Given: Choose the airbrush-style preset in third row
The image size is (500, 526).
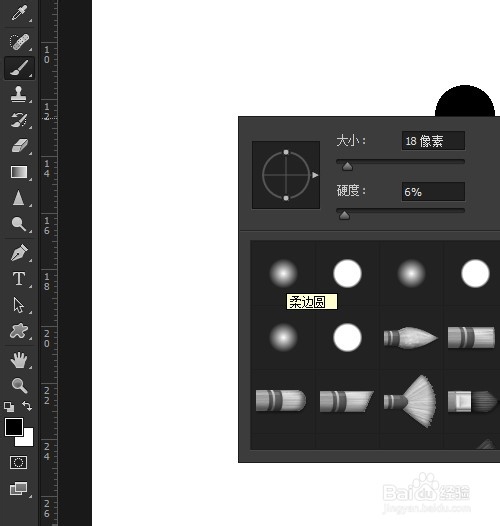Looking at the screenshot, I should pyautogui.click(x=472, y=401).
